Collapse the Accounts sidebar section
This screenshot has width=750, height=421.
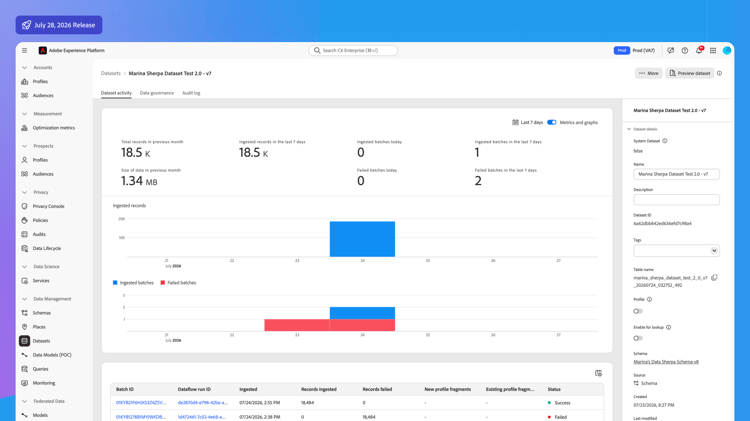point(24,67)
